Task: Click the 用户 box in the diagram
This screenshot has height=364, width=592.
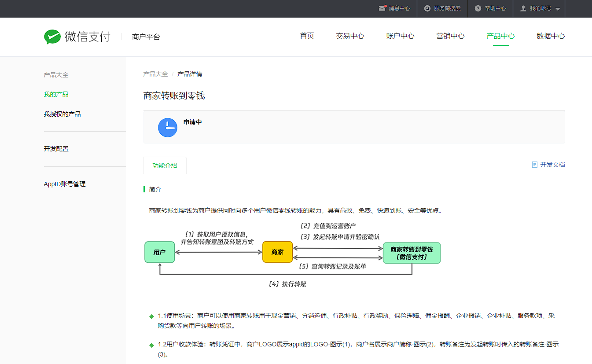Action: [x=160, y=252]
